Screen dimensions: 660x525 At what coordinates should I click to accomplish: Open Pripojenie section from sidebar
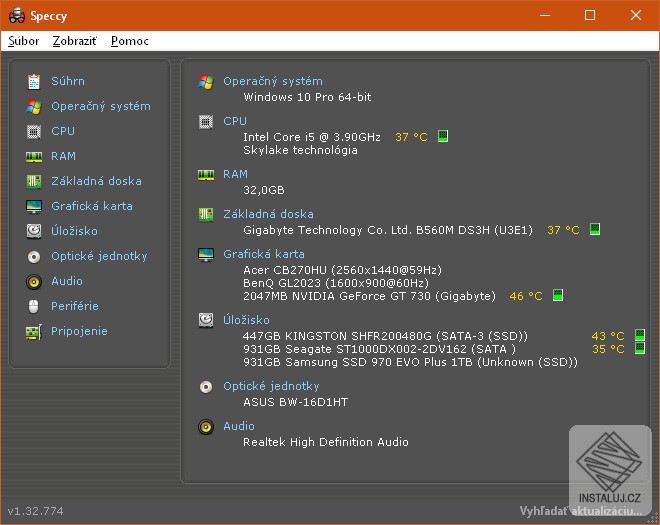pos(79,331)
